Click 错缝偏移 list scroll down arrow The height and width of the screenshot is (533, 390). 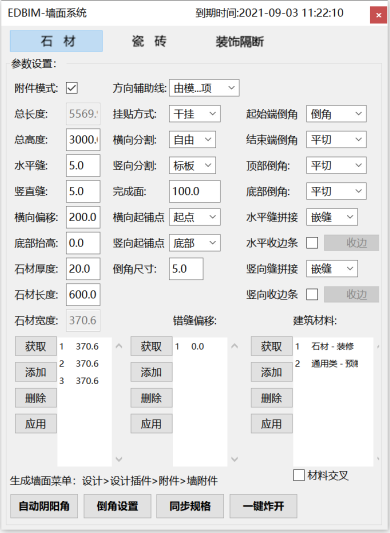pyautogui.click(x=235, y=459)
